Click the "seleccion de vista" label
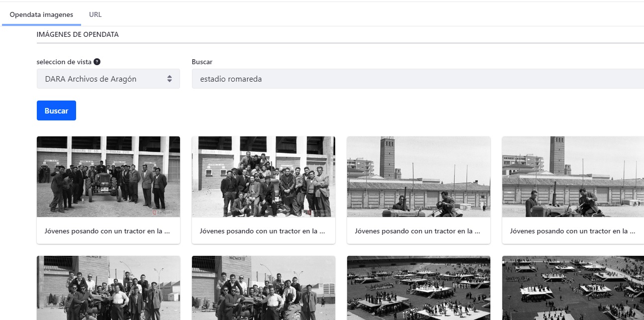Viewport: 644px width, 320px height. click(x=64, y=62)
